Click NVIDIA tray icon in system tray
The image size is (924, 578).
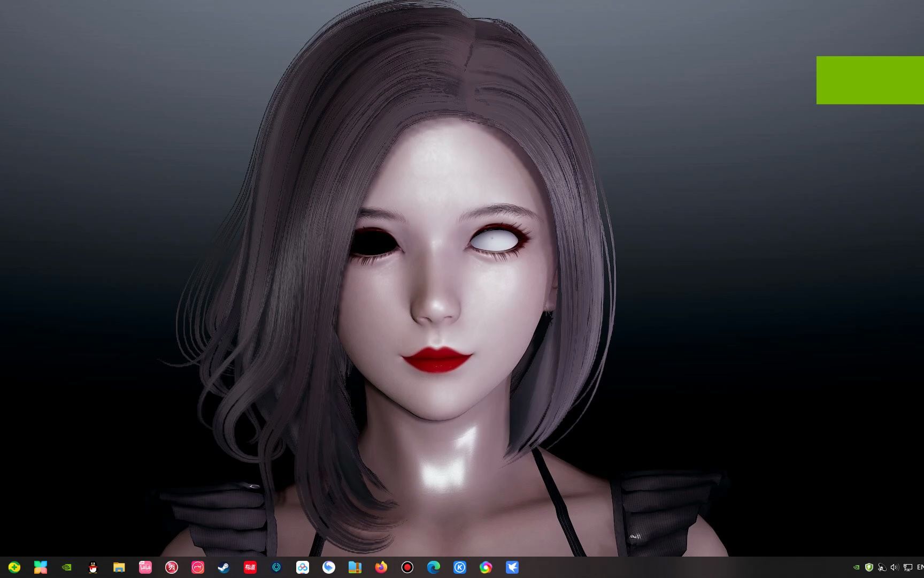(x=856, y=567)
